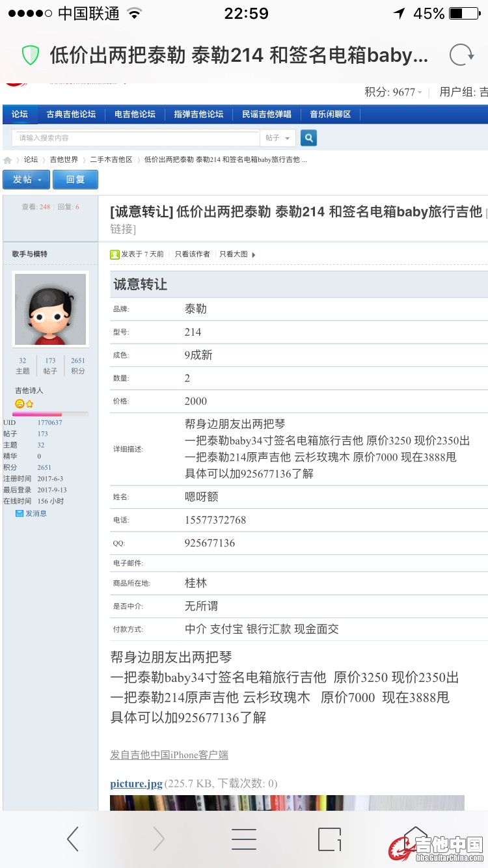
Task: Click the attached guitar photo thumbnail
Action: click(x=287, y=802)
